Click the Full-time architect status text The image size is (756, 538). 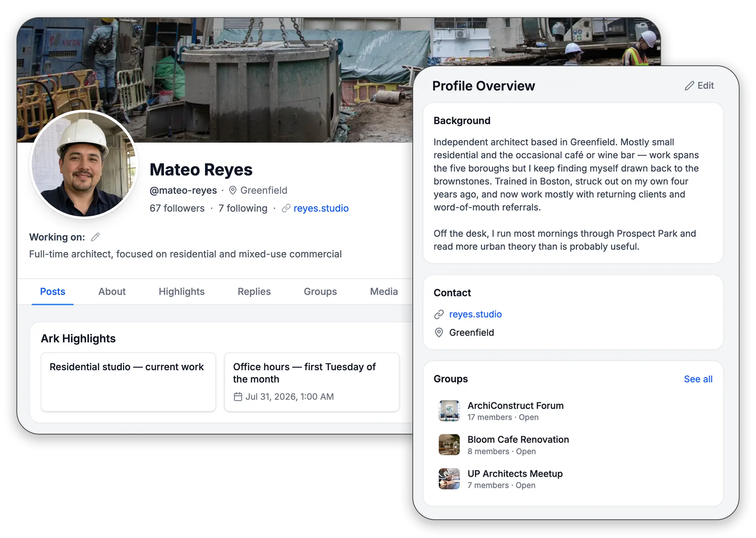pos(185,254)
